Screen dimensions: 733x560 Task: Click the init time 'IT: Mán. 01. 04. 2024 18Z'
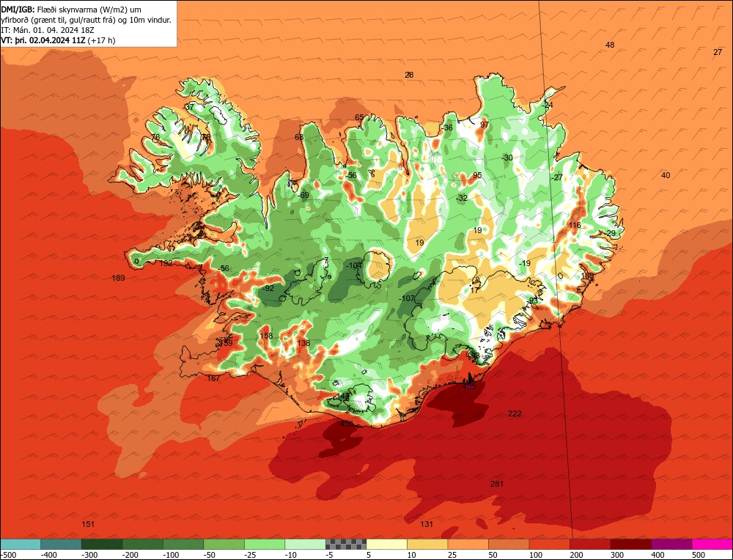pyautogui.click(x=48, y=30)
